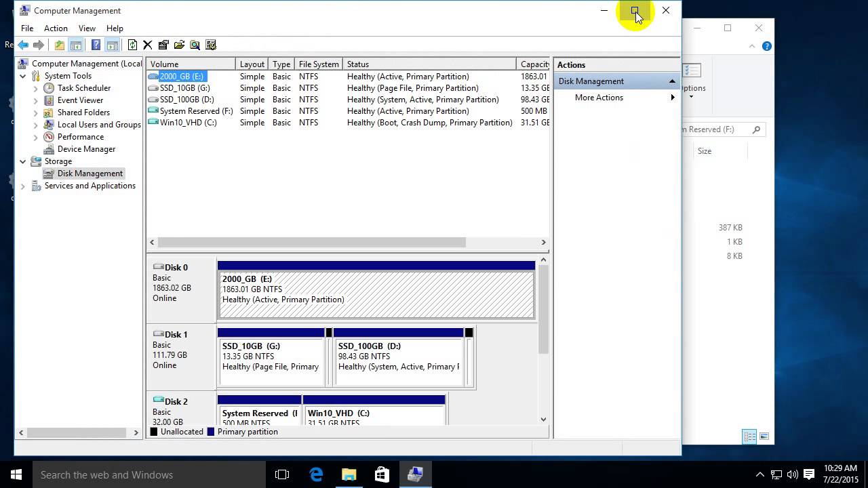Open Task View on the taskbar
This screenshot has height=488, width=868.
click(x=282, y=474)
